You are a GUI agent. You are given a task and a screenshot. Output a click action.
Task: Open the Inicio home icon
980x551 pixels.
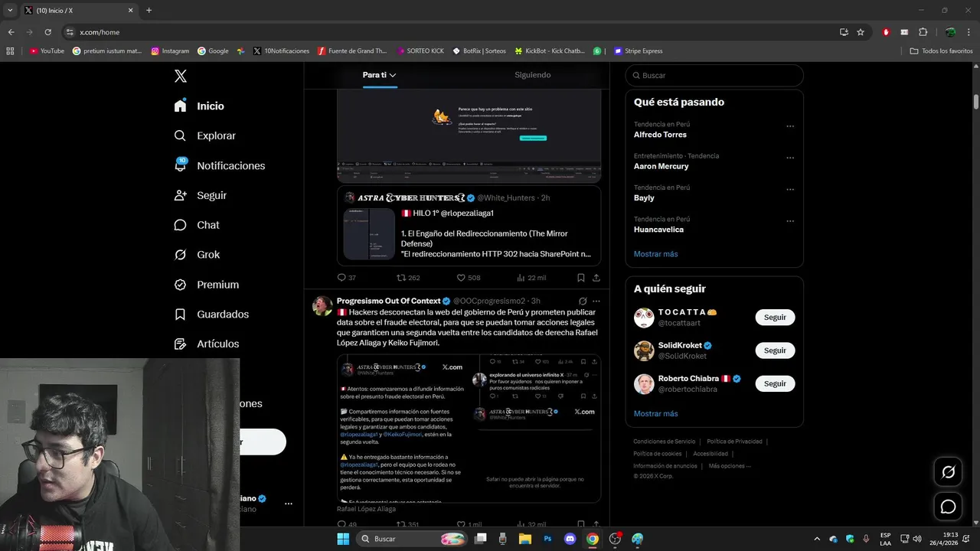(180, 106)
